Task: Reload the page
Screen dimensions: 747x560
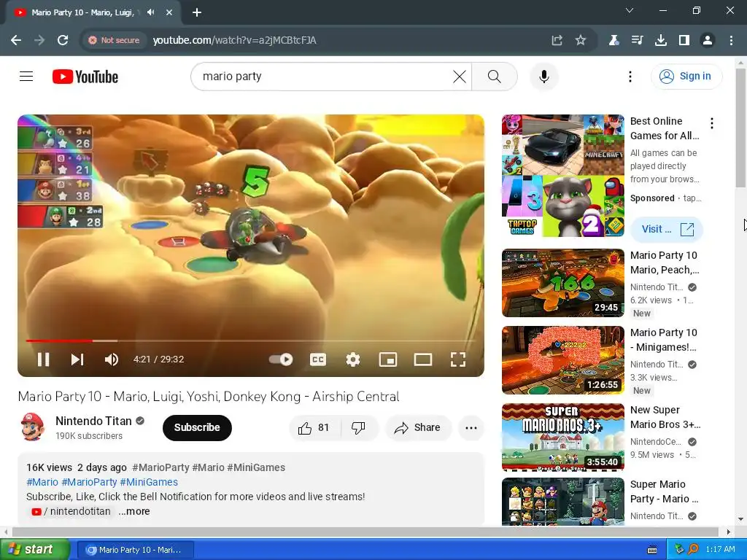Action: (x=63, y=41)
